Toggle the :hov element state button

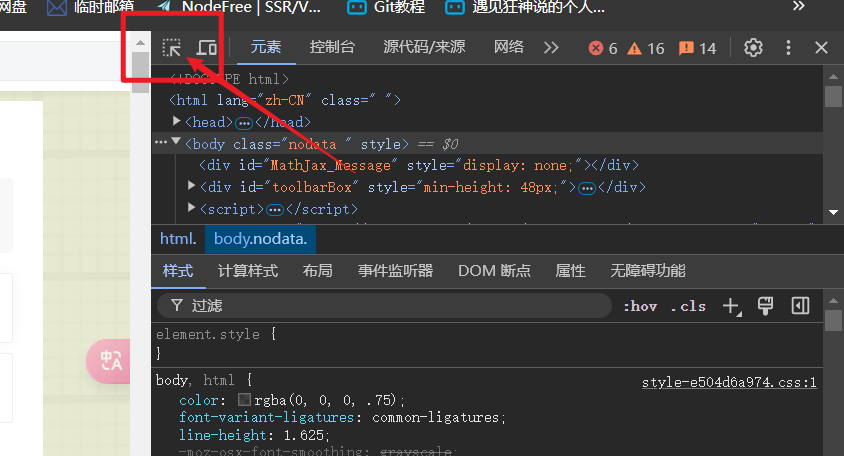coord(640,306)
